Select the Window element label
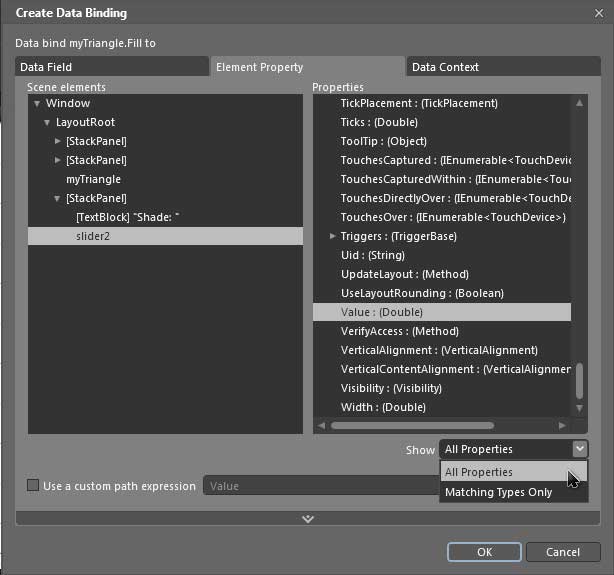Viewport: 614px width, 575px height. tap(68, 103)
